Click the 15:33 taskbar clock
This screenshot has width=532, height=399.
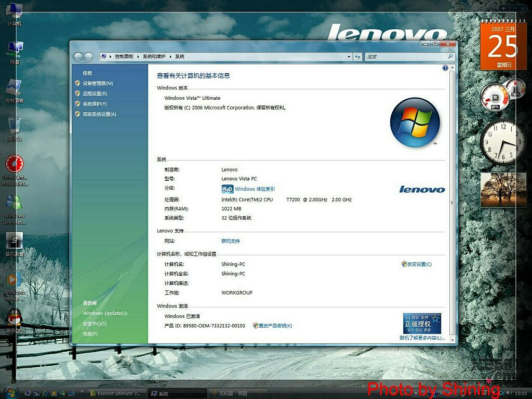coord(521,393)
